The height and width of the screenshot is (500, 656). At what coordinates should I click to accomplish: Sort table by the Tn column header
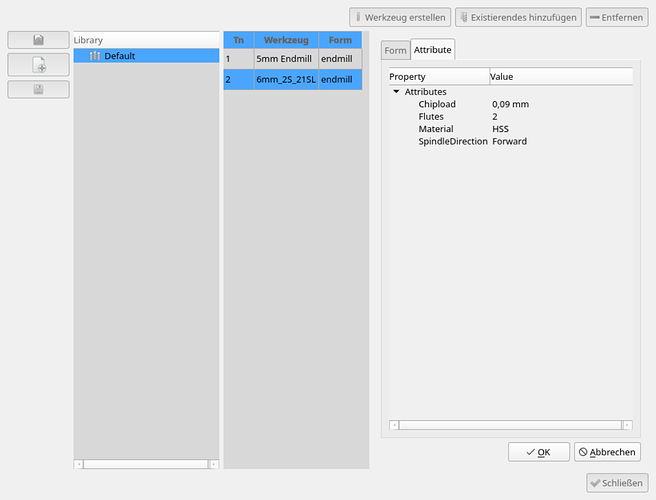coord(238,40)
